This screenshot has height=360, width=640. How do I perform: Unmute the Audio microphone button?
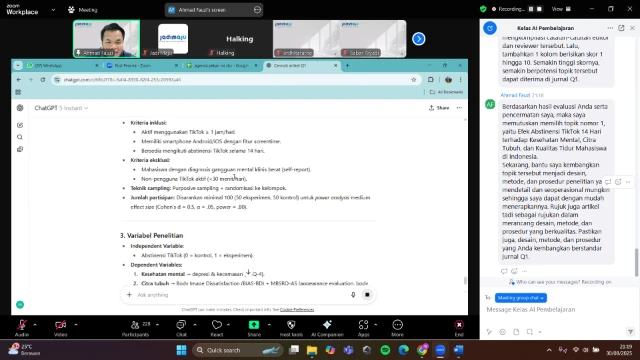click(22, 325)
